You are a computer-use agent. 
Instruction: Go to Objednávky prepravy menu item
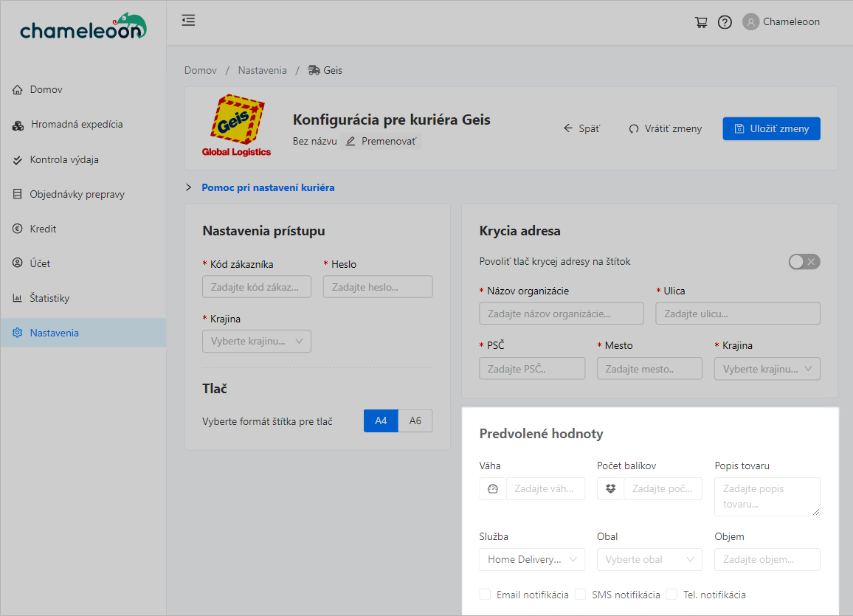point(77,195)
